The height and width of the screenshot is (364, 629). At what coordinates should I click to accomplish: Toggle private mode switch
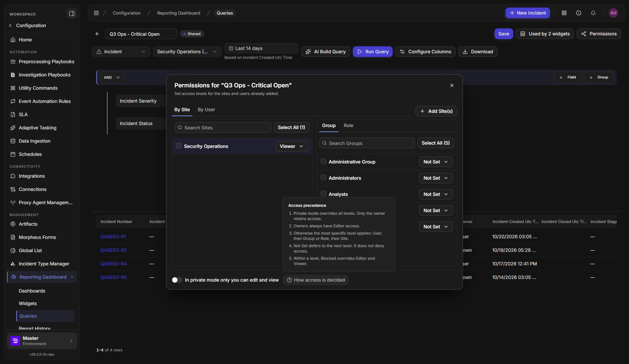tap(177, 280)
